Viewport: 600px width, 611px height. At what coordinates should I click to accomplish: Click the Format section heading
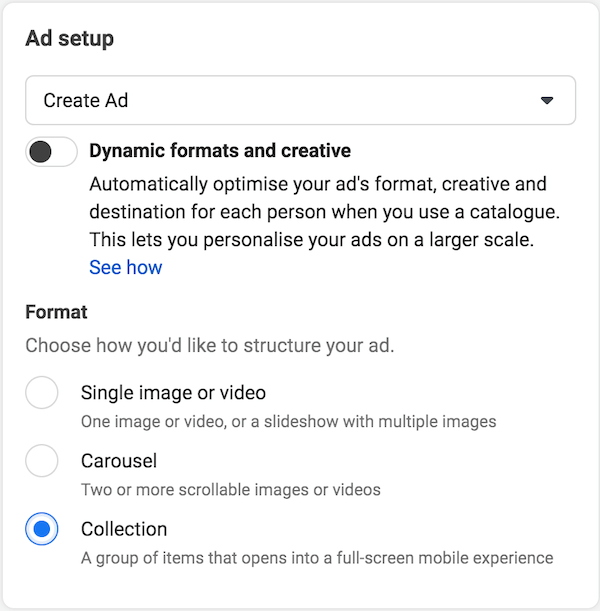[x=56, y=312]
